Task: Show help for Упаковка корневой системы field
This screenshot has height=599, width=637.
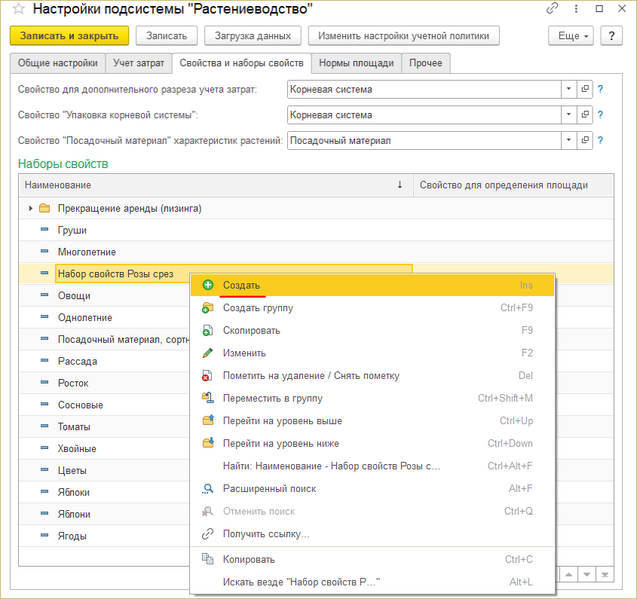Action: (x=600, y=115)
